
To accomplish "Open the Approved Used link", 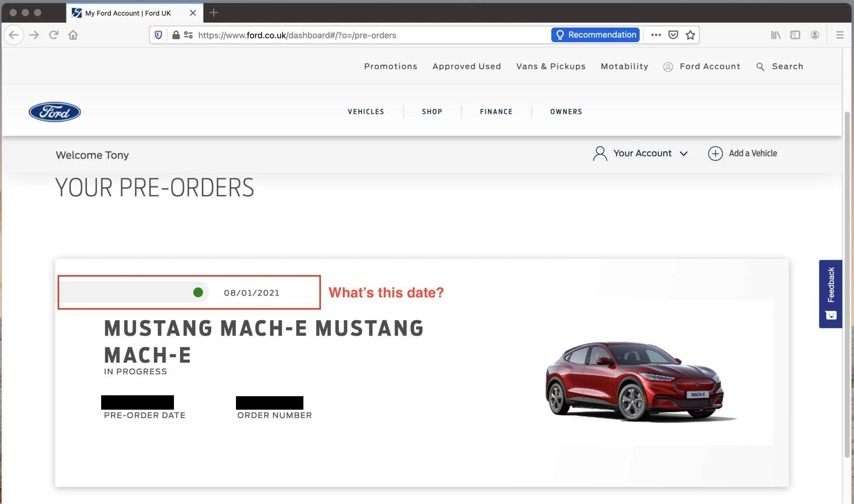I will click(x=467, y=66).
